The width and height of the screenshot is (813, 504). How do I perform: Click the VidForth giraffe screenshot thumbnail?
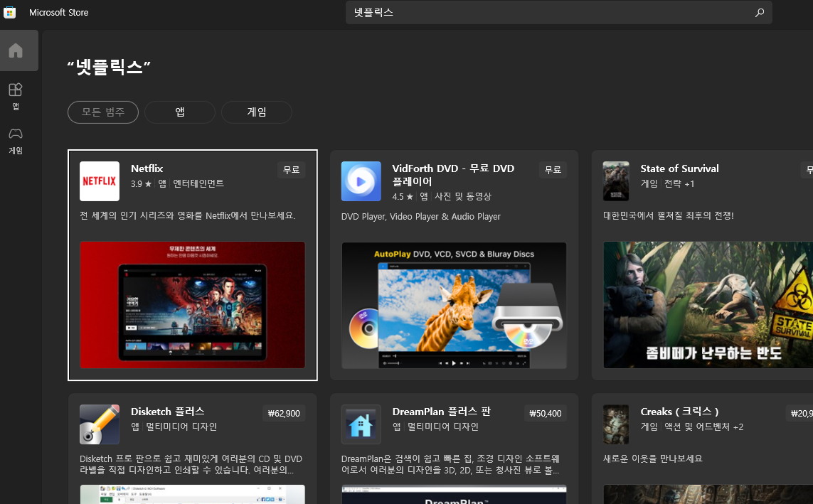pos(454,305)
